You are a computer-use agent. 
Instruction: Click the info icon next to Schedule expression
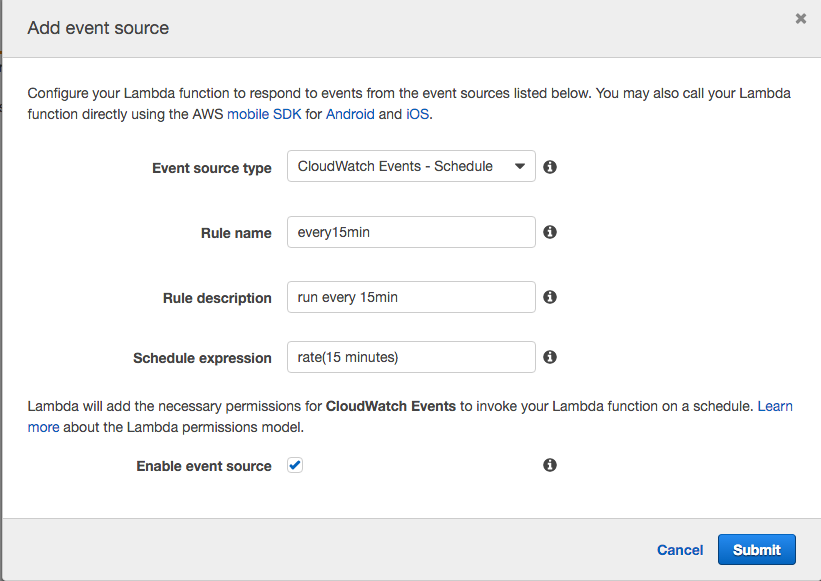549,357
